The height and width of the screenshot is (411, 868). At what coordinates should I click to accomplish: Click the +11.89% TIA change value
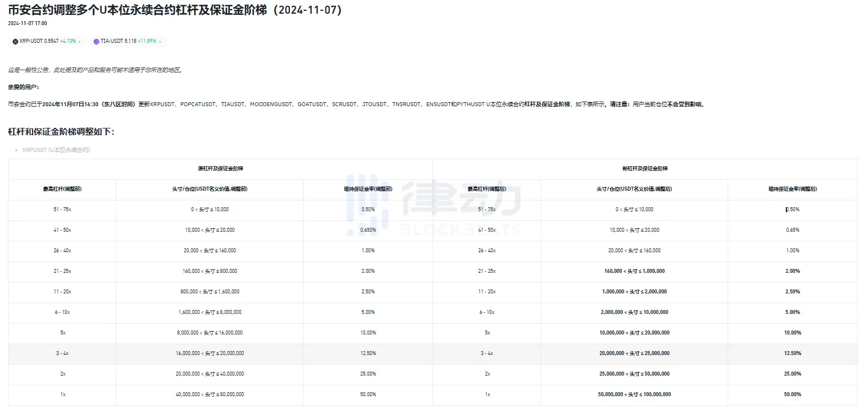[147, 42]
